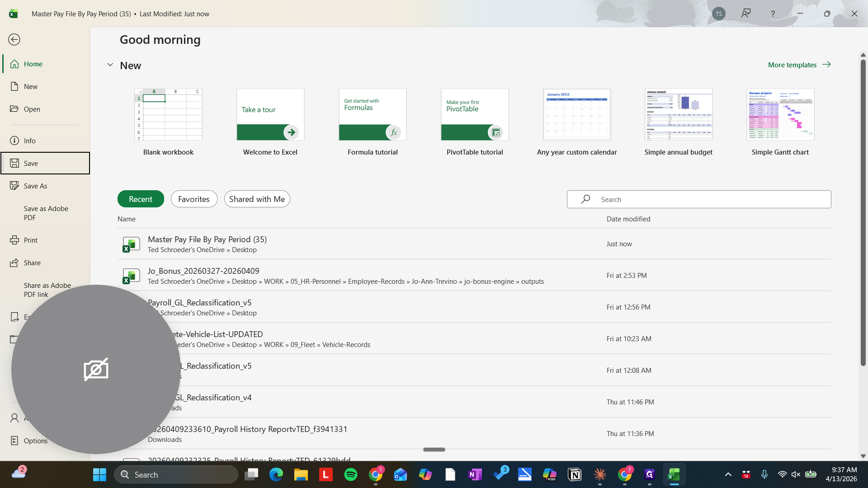Select the Favorites filter pill
The height and width of the screenshot is (488, 868).
(x=193, y=199)
